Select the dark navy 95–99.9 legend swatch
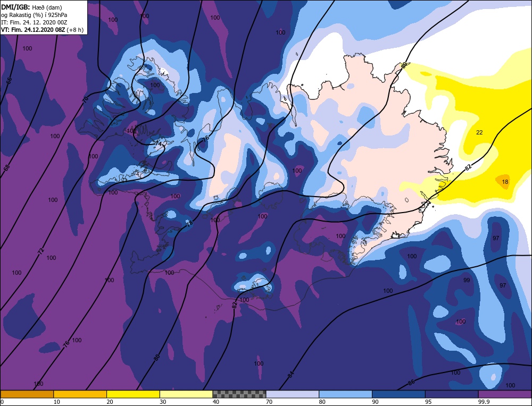The image size is (532, 406). 452,394
